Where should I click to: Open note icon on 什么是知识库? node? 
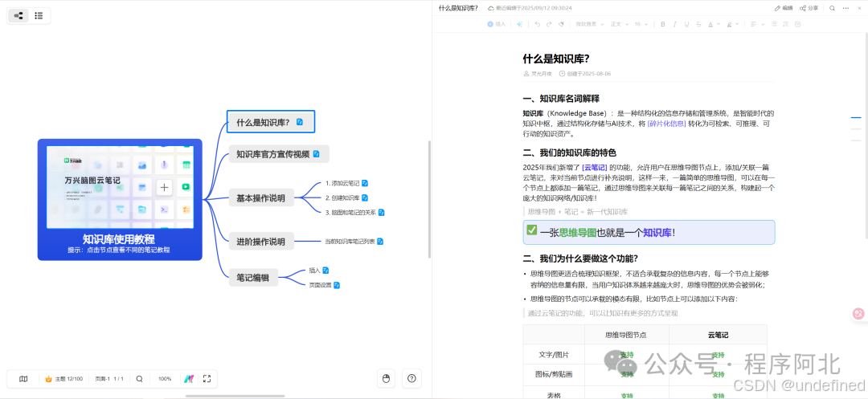[300, 122]
